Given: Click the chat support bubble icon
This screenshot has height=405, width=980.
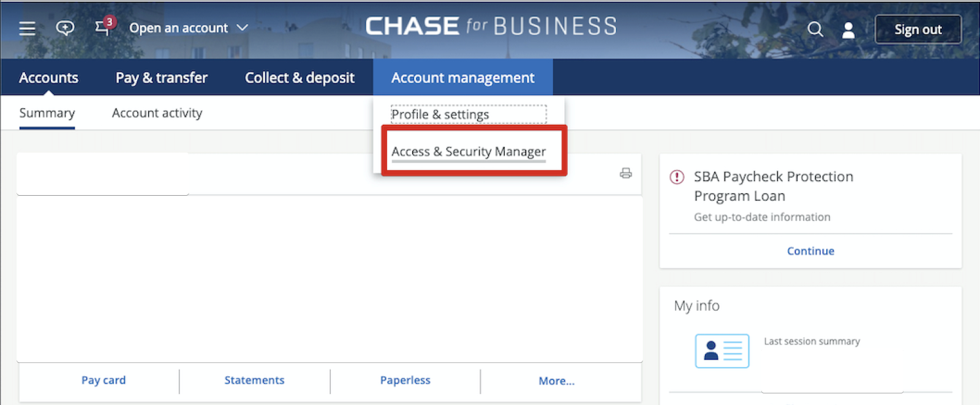Looking at the screenshot, I should pyautogui.click(x=65, y=28).
